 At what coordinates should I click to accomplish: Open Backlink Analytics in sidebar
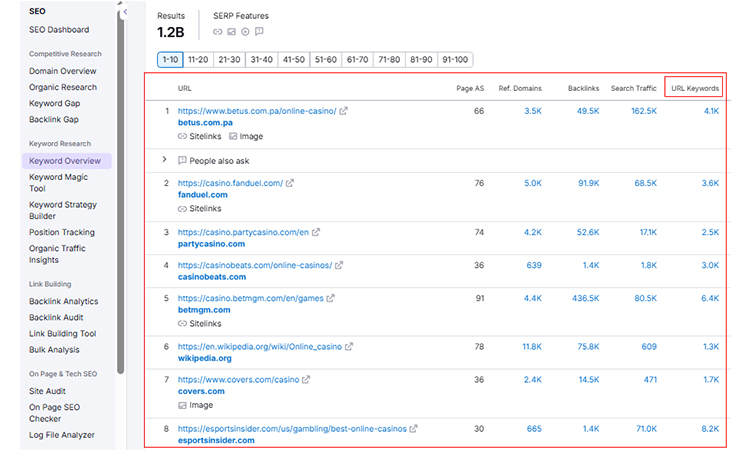64,301
